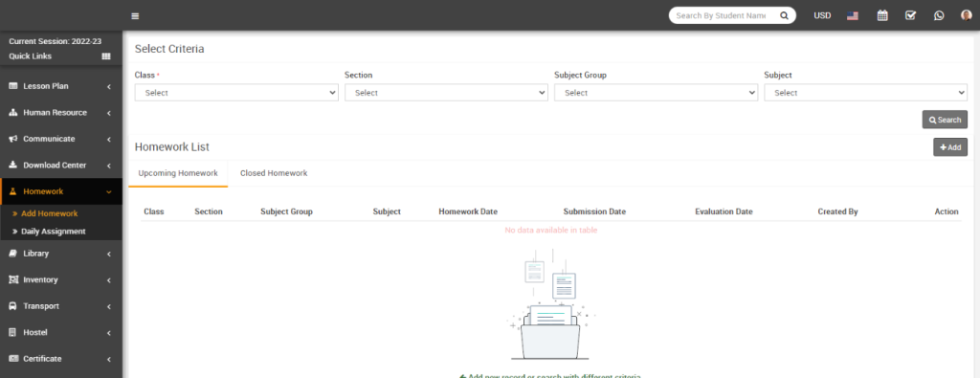This screenshot has width=980, height=378.
Task: Open the Quick Links grid icon
Action: pos(106,56)
